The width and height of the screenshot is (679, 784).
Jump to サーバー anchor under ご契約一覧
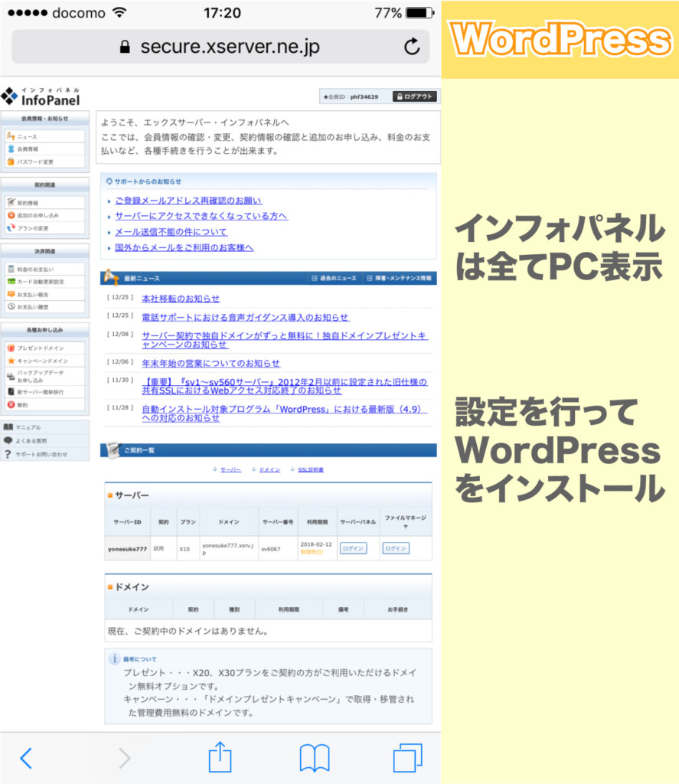[x=230, y=469]
